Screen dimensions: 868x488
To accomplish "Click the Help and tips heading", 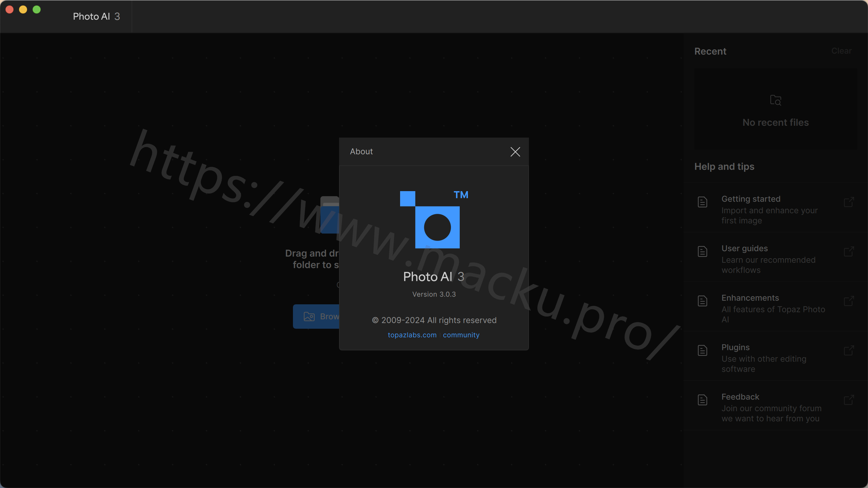I will click(x=724, y=166).
